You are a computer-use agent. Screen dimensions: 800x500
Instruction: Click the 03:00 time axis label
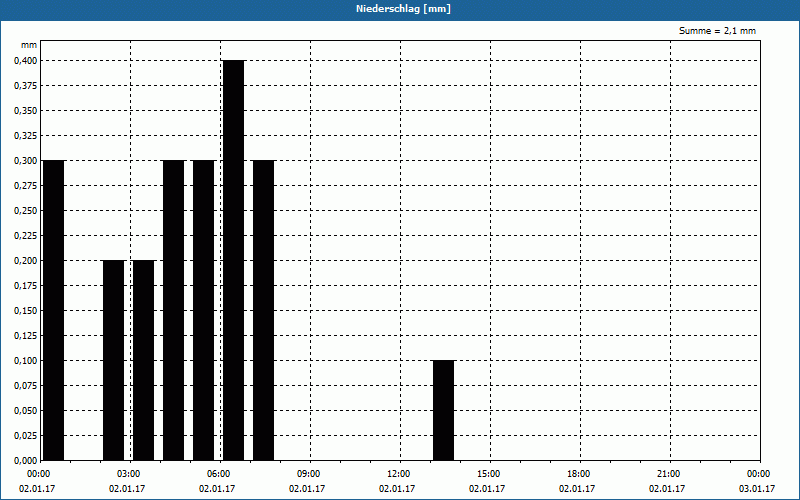tap(129, 474)
